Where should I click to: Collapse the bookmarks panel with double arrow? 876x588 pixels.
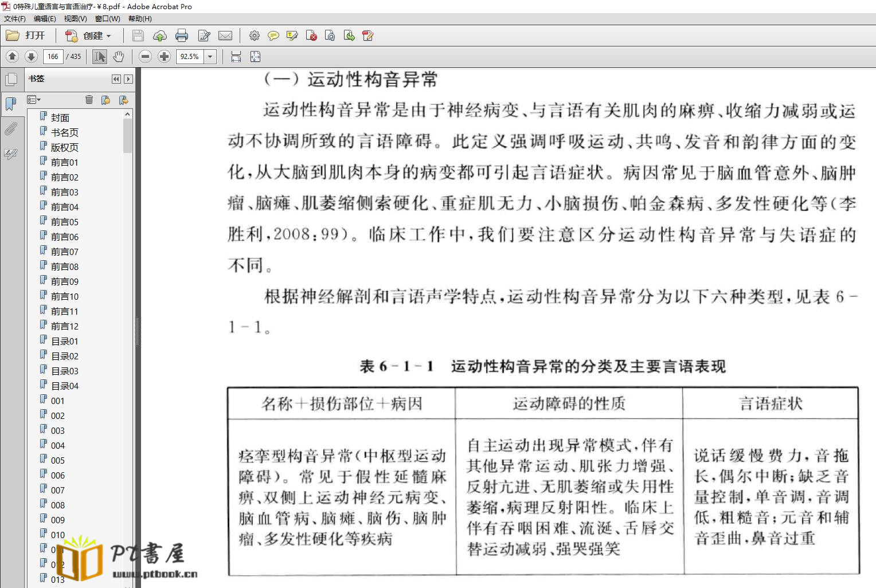pos(116,79)
